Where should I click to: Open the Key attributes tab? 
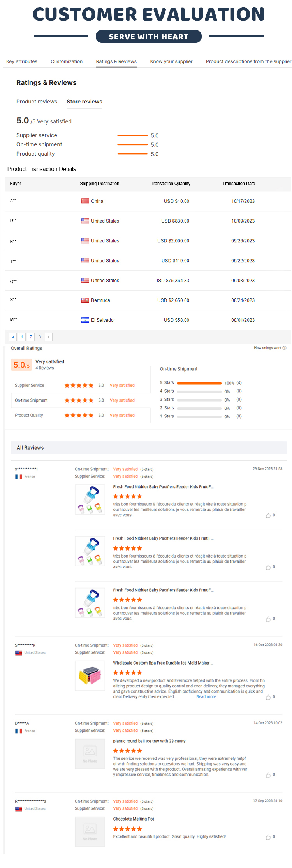pos(22,61)
